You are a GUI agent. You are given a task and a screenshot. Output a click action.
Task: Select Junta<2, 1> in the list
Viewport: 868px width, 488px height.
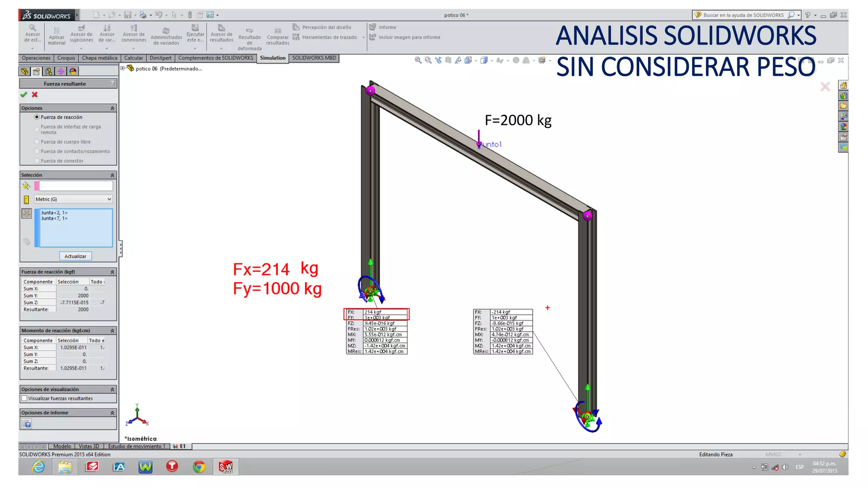tap(54, 213)
